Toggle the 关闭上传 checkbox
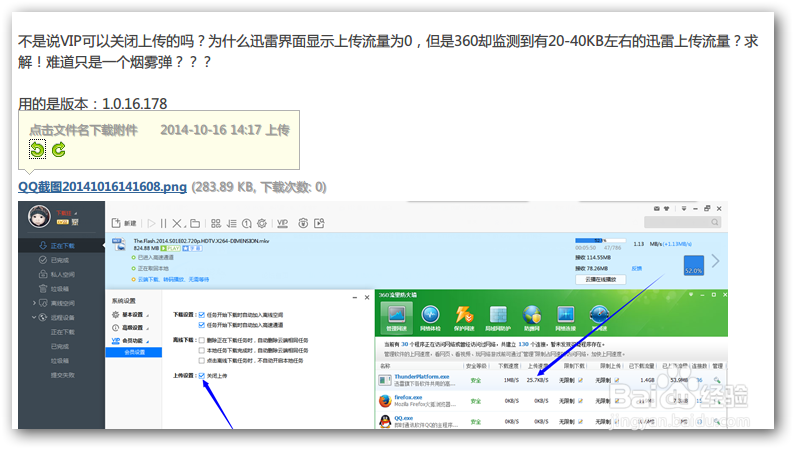 [202, 376]
